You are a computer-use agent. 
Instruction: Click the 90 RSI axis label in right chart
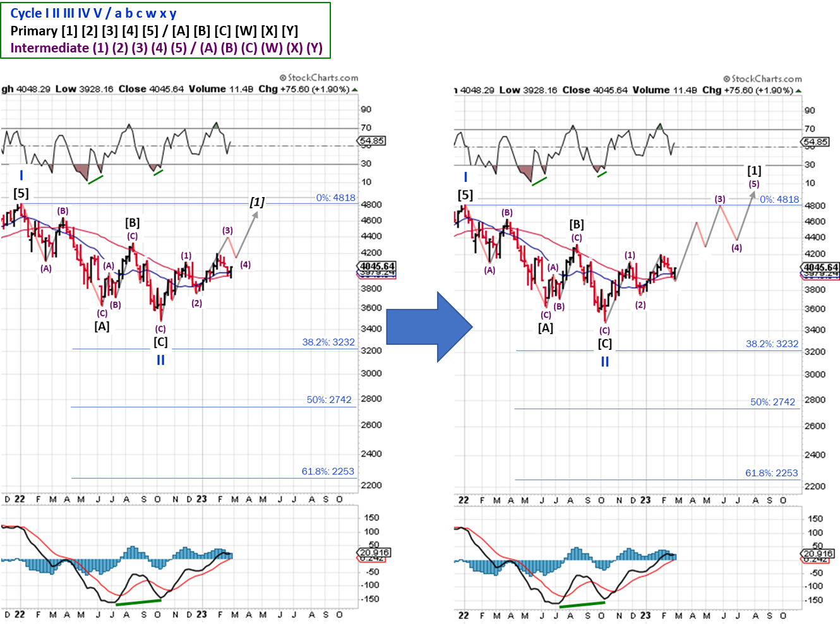810,111
